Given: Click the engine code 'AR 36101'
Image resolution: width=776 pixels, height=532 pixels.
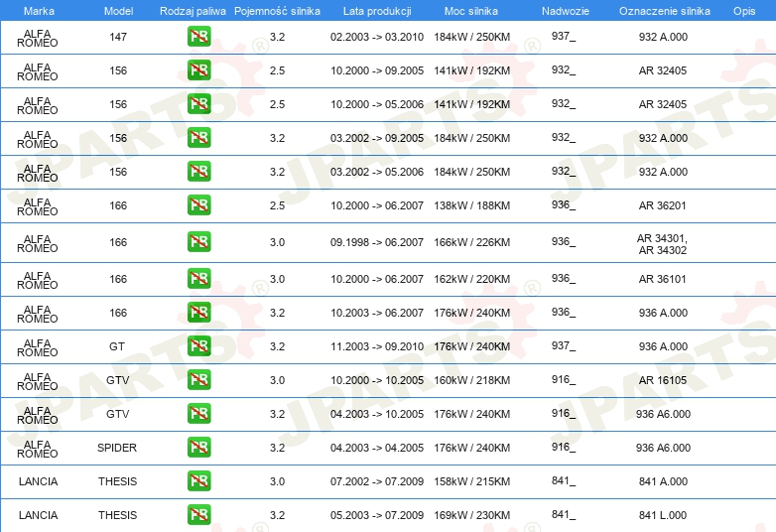Looking at the screenshot, I should 663,279.
